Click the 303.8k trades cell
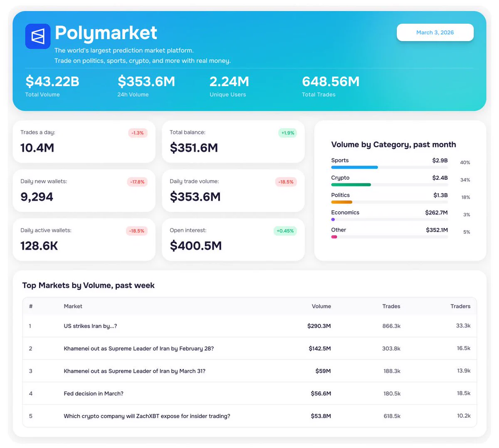499x448 pixels. point(391,349)
